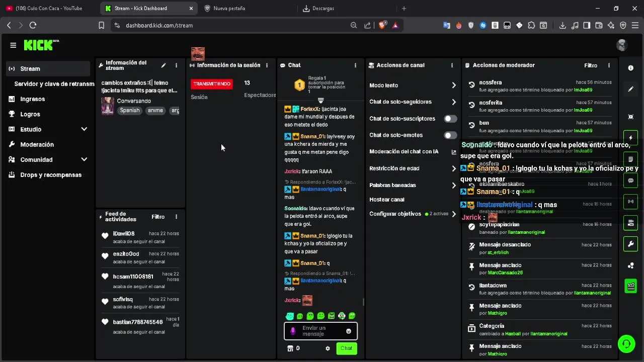Open Acciones de moderador three-dot menu
The height and width of the screenshot is (362, 644).
pos(609,65)
